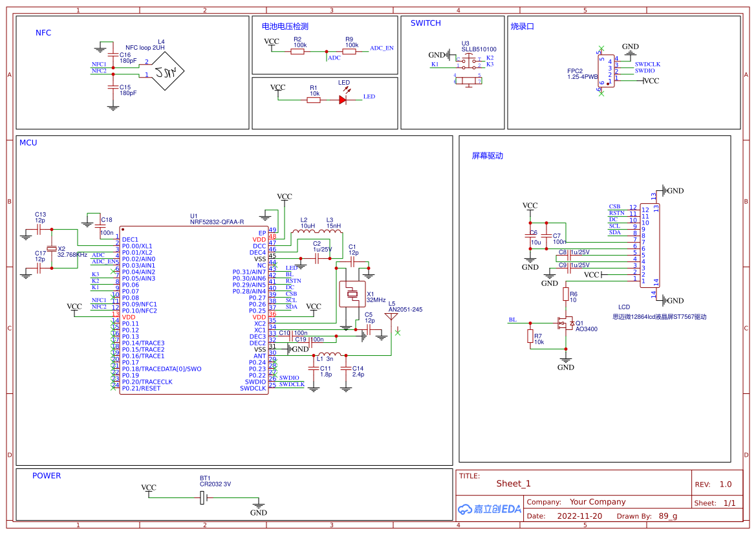Viewport: 756px width, 535px height.
Task: Click the MCU section heading
Action: (x=28, y=142)
